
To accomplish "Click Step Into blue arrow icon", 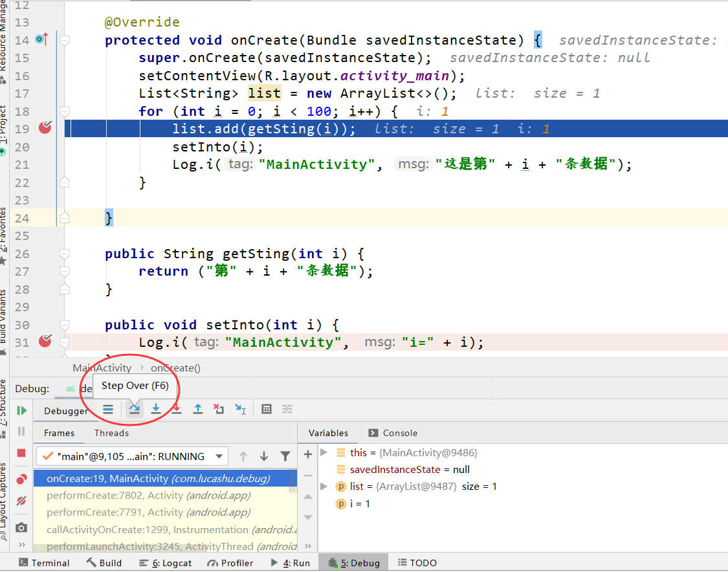I will point(156,409).
